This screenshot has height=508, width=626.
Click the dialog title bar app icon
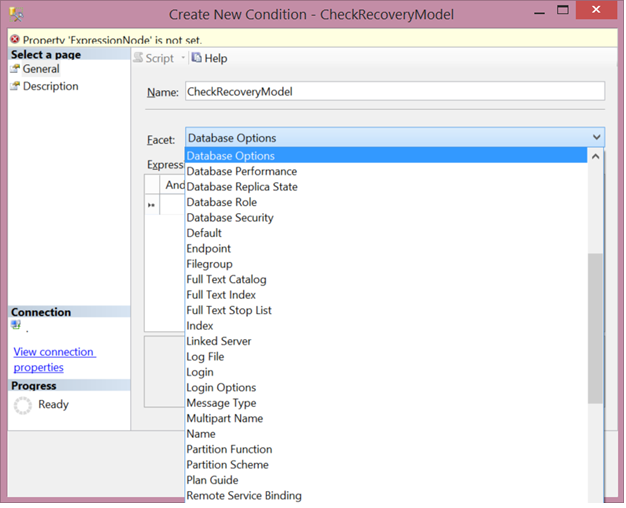click(17, 15)
